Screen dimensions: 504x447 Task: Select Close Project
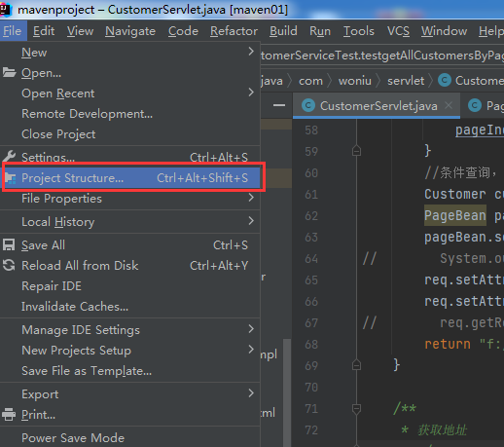tap(130, 134)
